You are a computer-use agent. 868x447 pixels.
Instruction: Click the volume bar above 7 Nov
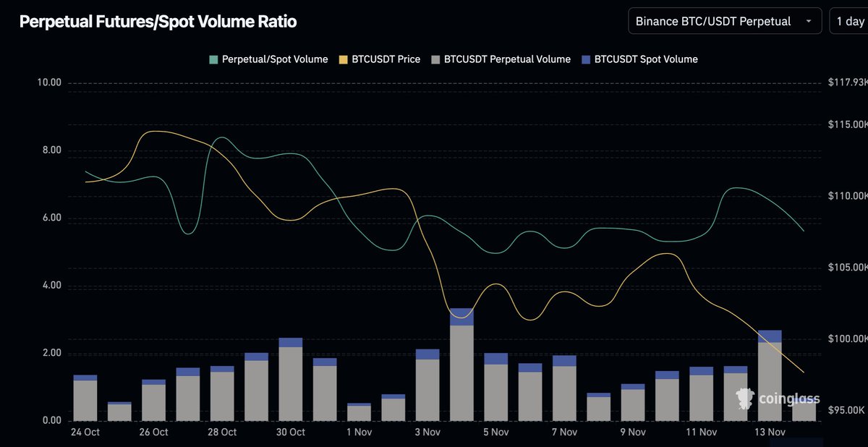(564, 388)
